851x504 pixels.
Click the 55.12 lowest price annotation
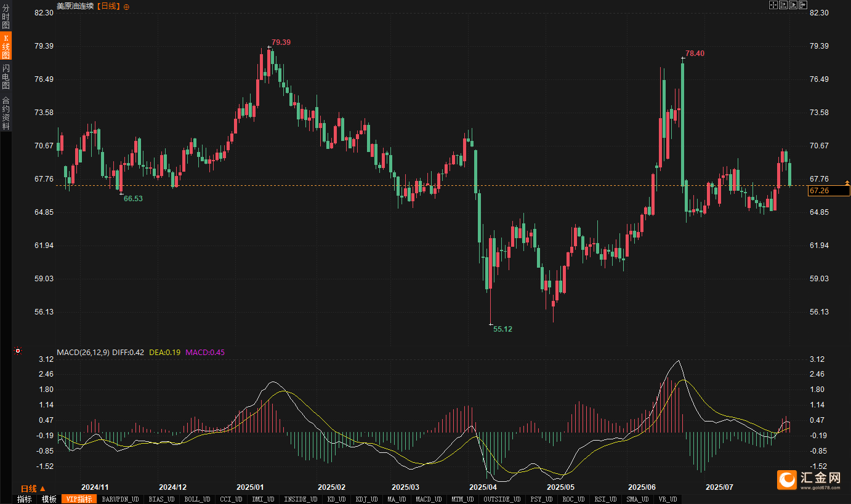pos(502,329)
